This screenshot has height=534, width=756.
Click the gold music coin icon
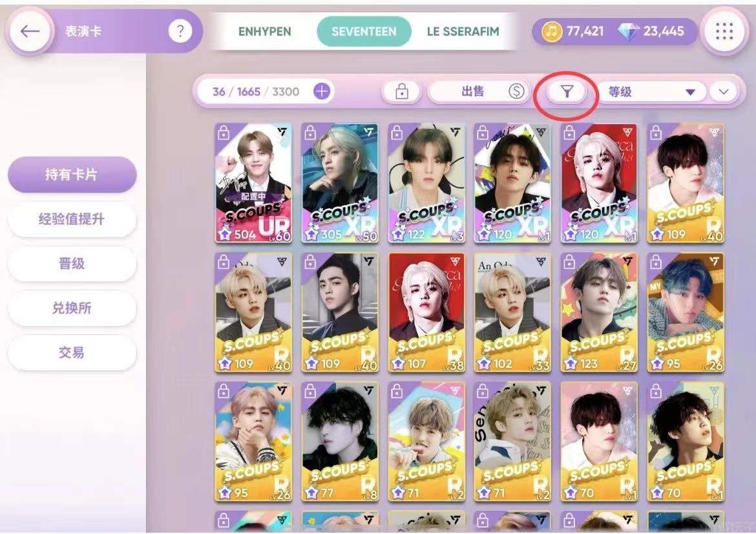[552, 32]
